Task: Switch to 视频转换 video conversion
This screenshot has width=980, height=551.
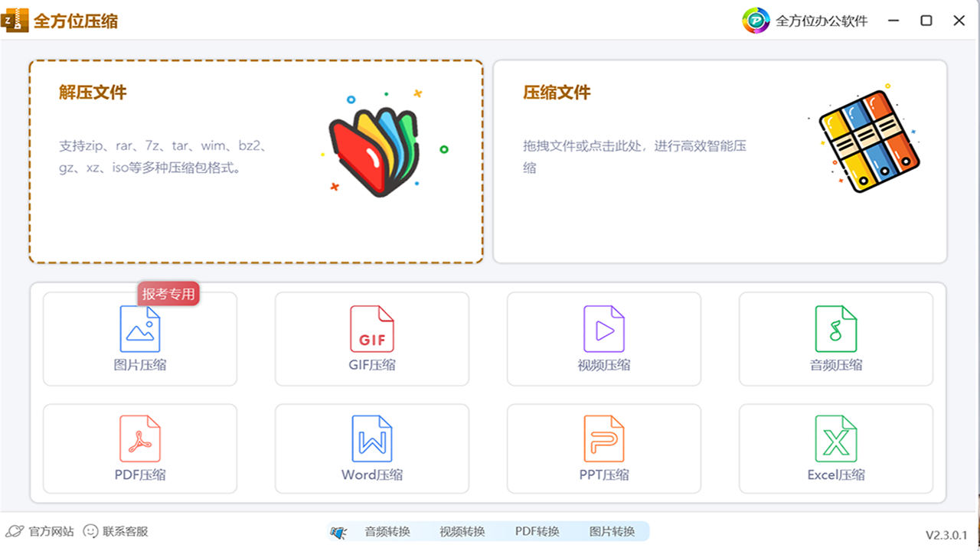Action: pos(462,530)
